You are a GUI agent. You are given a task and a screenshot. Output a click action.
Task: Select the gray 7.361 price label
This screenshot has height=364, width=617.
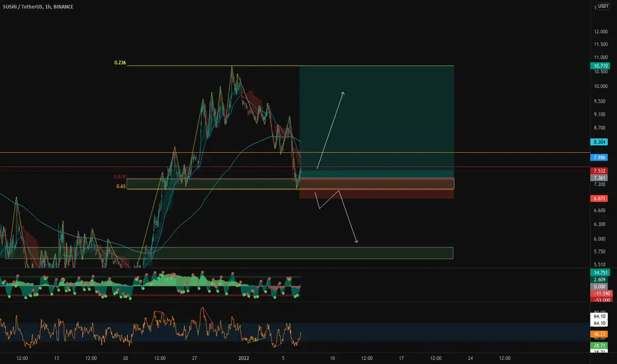coord(599,178)
